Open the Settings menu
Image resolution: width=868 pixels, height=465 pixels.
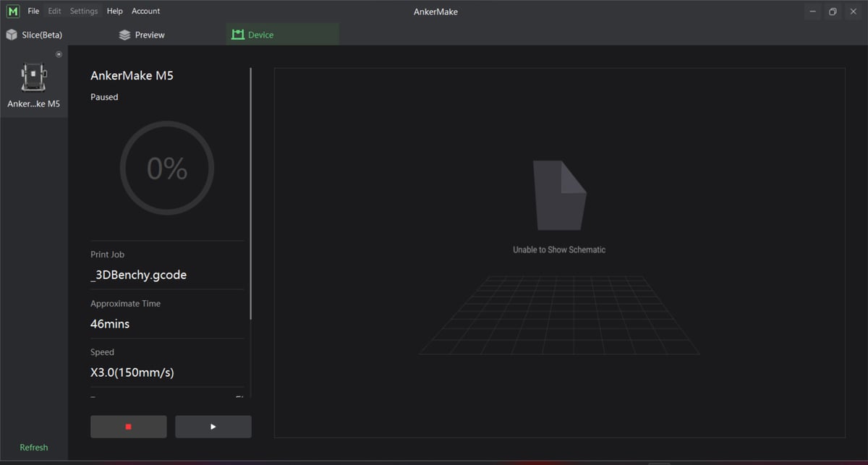click(84, 12)
